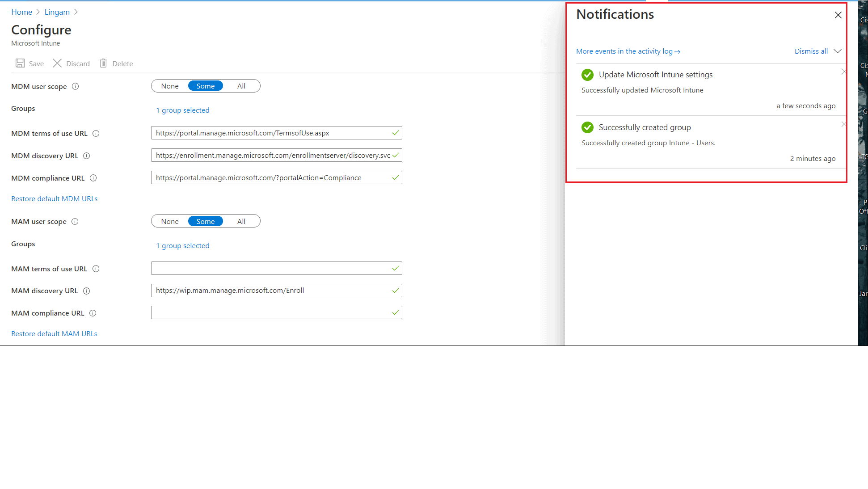Click Restore default MDM URLs
This screenshot has width=868, height=489.
(x=54, y=198)
